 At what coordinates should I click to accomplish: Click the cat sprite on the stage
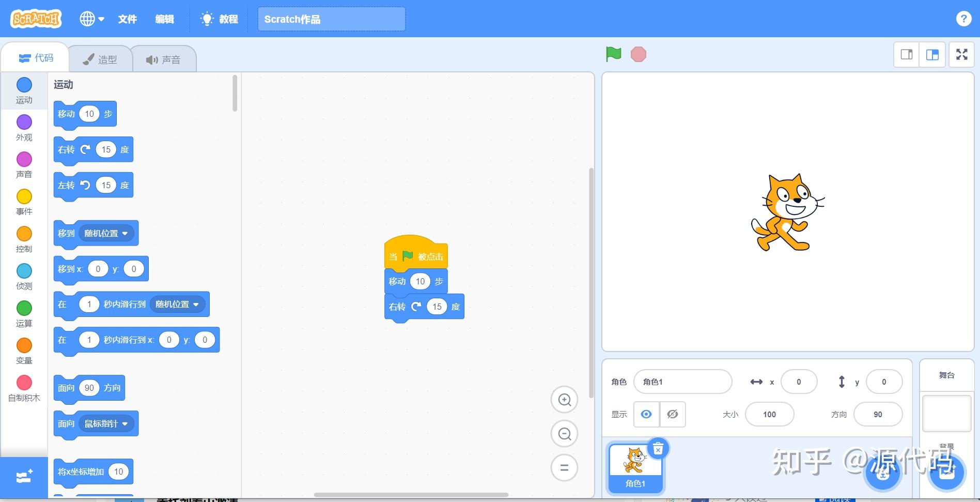pyautogui.click(x=787, y=212)
